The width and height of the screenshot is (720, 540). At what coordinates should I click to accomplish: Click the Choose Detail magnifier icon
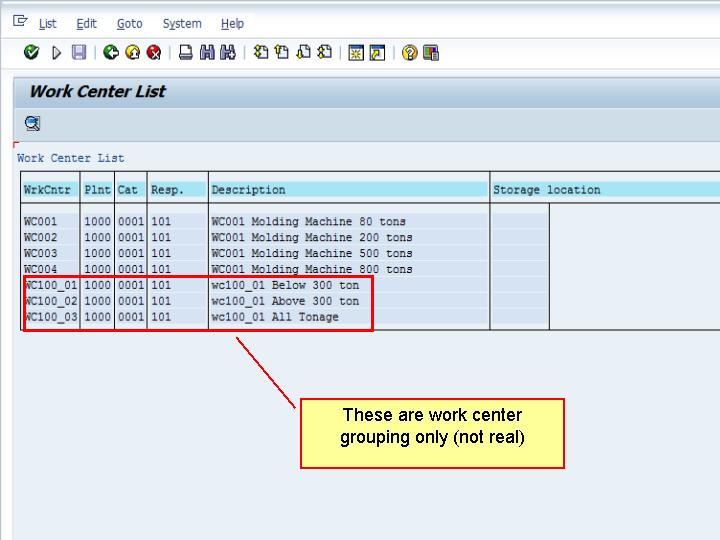pos(32,123)
